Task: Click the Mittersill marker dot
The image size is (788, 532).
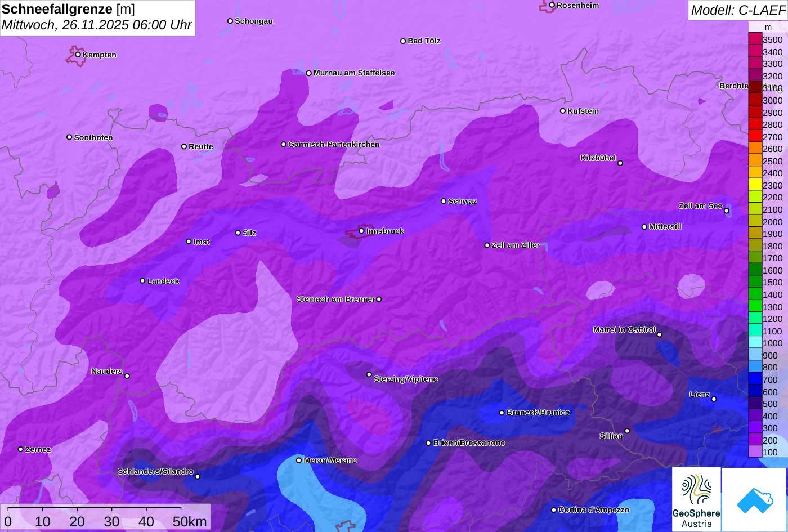Action: point(644,227)
